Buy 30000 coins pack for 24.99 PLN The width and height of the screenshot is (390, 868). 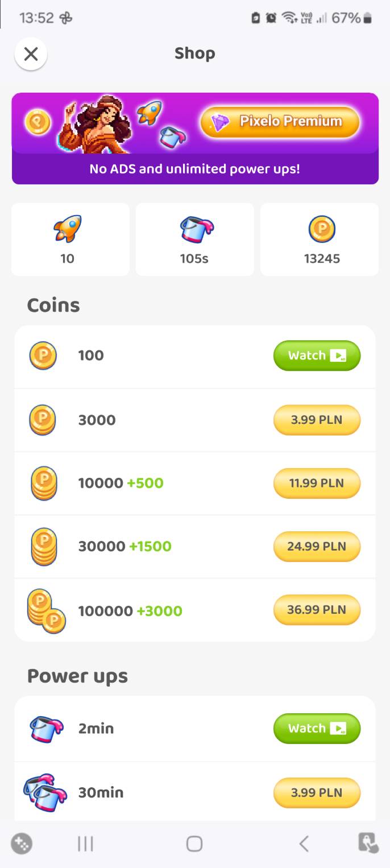click(x=317, y=546)
